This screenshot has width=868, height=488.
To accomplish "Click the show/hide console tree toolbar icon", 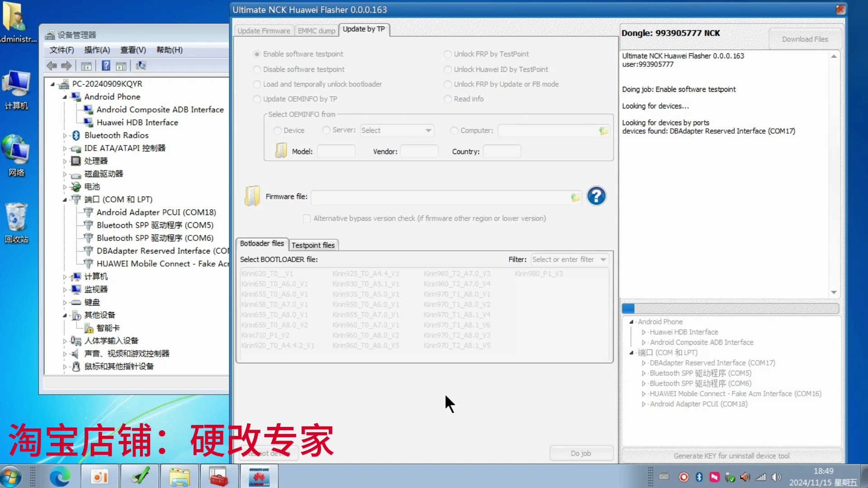I will coord(86,66).
